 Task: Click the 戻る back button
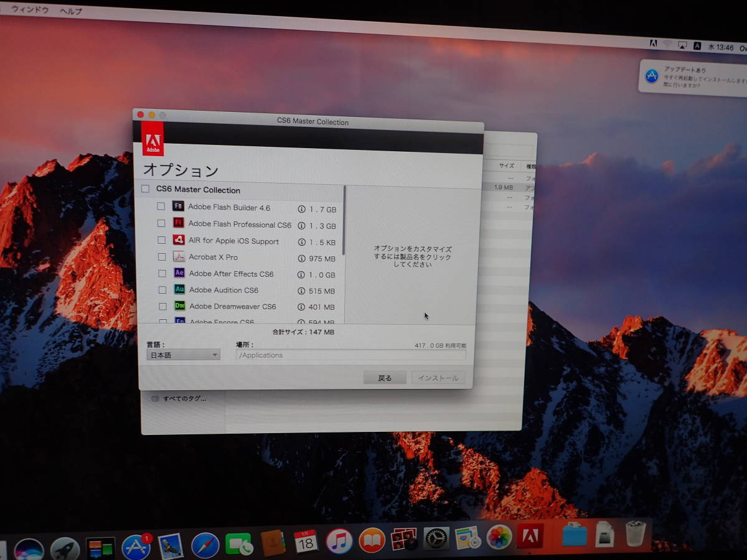click(385, 378)
